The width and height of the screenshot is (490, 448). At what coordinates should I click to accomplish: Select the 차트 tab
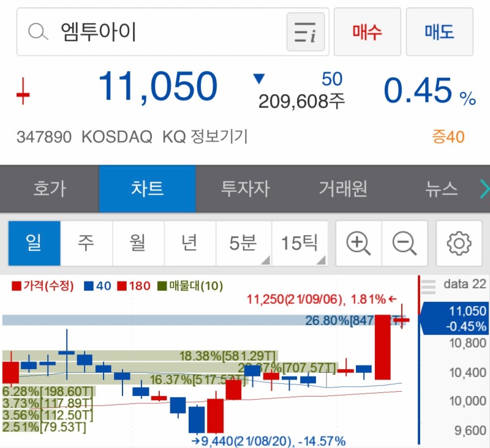pyautogui.click(x=147, y=189)
